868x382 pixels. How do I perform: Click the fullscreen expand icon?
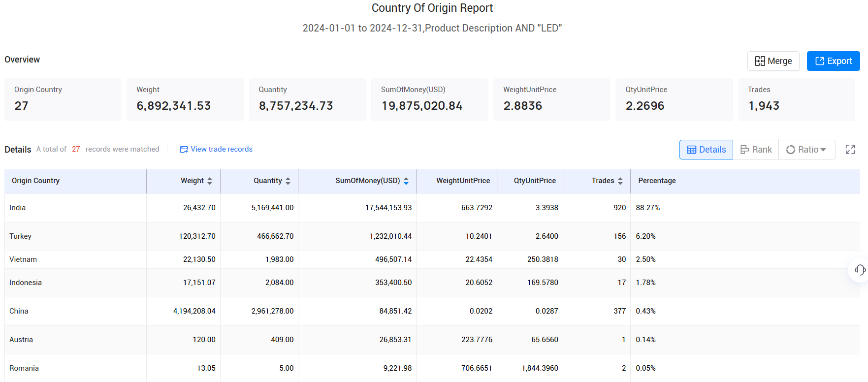[850, 150]
